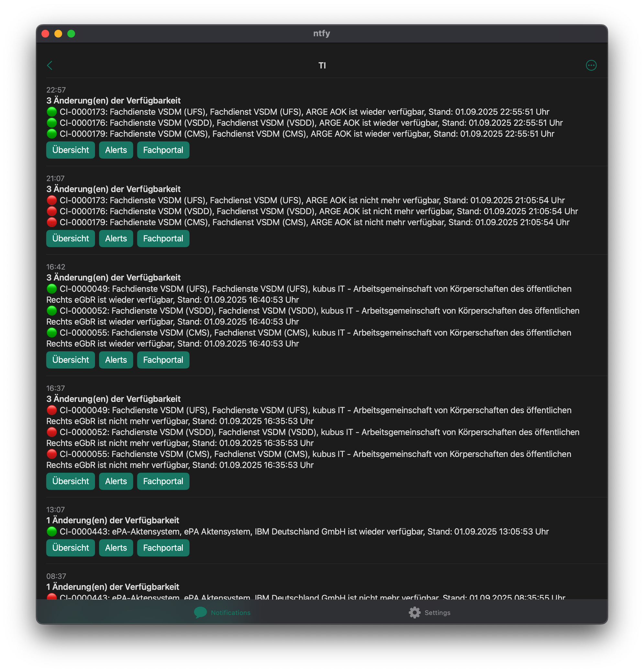Screen dimensions: 644x672
Task: Go back using the chevron arrow
Action: tap(50, 65)
